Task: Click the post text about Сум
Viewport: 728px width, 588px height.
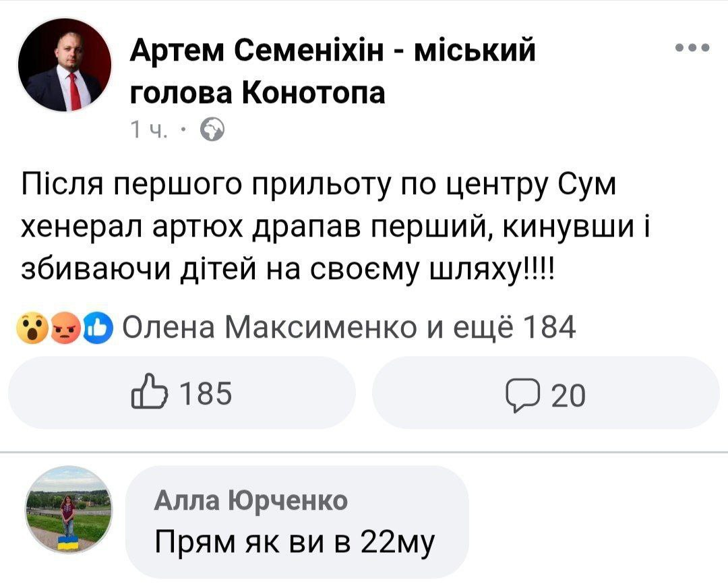Action: coord(334,227)
